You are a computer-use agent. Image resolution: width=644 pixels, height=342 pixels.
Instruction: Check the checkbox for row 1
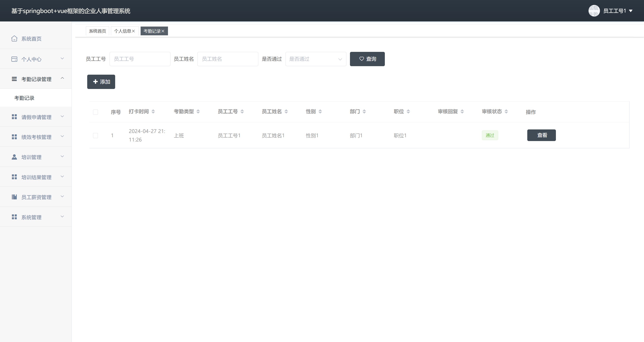tap(95, 135)
